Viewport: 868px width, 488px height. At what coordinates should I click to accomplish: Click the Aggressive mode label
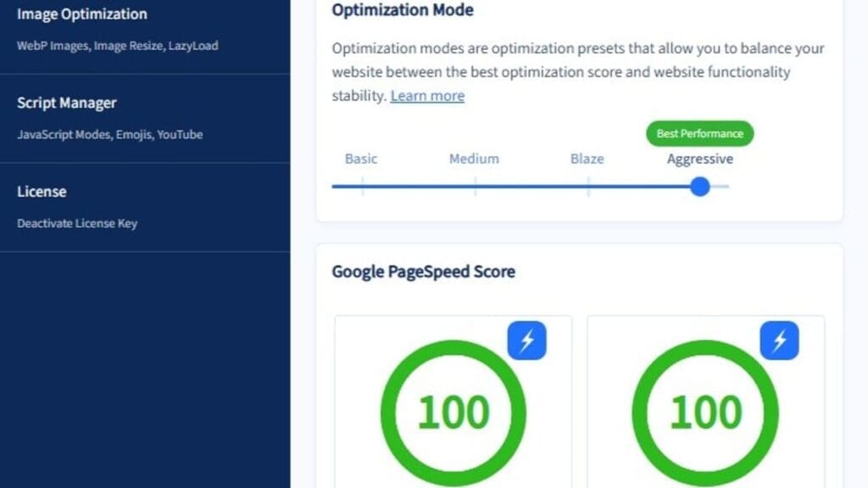click(x=700, y=158)
